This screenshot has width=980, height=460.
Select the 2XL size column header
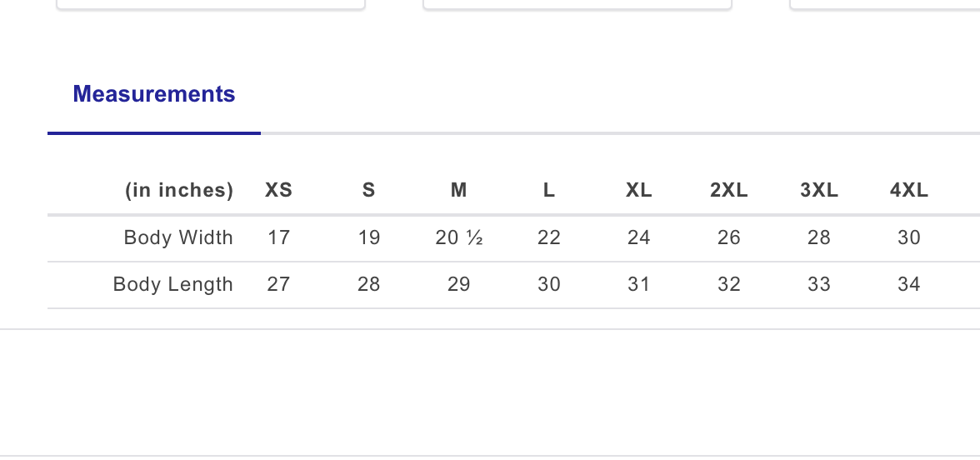[x=728, y=191]
